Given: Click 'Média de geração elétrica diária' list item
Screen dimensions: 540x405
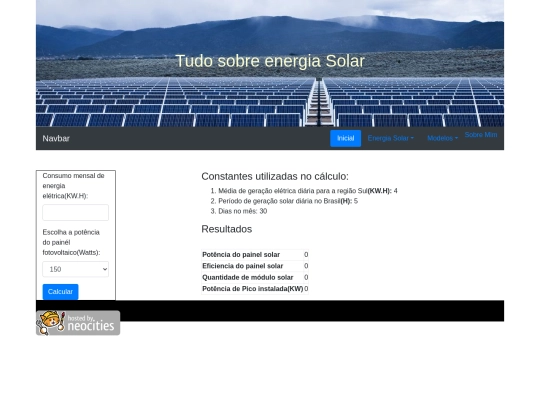Looking at the screenshot, I should pyautogui.click(x=308, y=191).
